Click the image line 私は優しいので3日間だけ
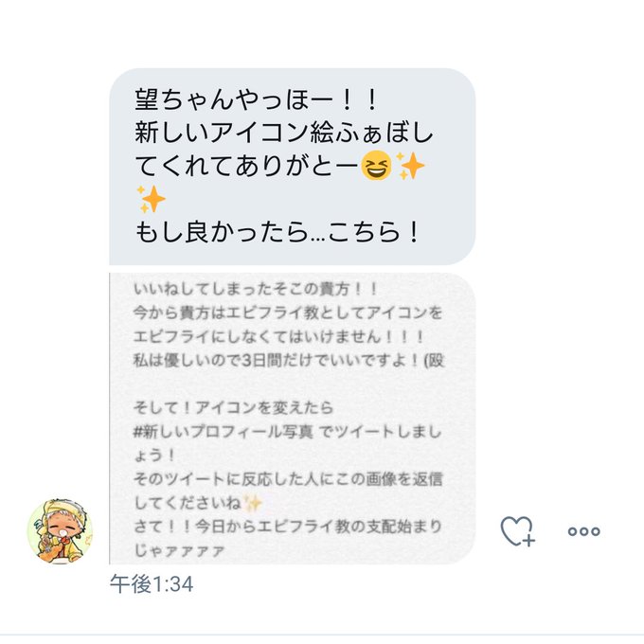The width and height of the screenshot is (644, 644). (x=289, y=361)
